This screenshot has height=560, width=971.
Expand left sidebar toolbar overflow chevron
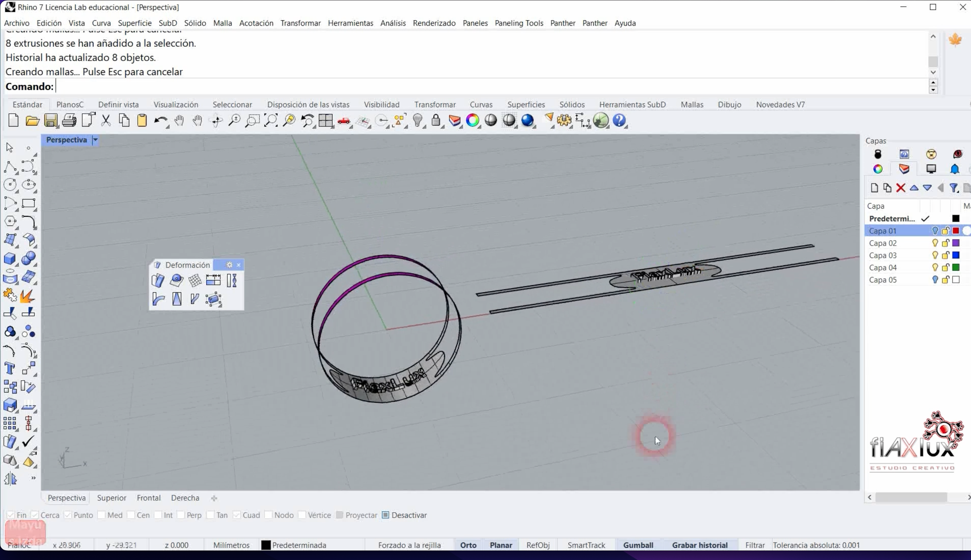point(34,478)
